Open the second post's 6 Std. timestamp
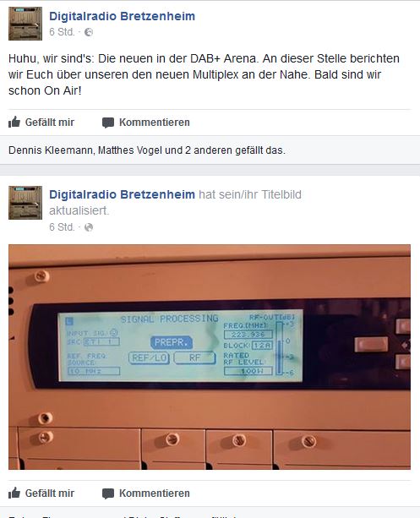420x518 pixels. point(62,227)
